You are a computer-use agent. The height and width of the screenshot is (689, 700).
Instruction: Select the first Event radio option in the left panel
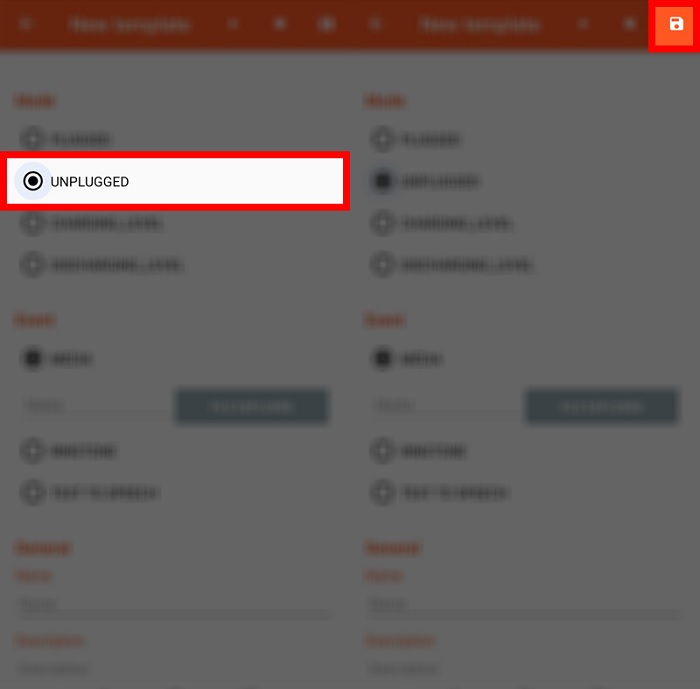click(57, 358)
